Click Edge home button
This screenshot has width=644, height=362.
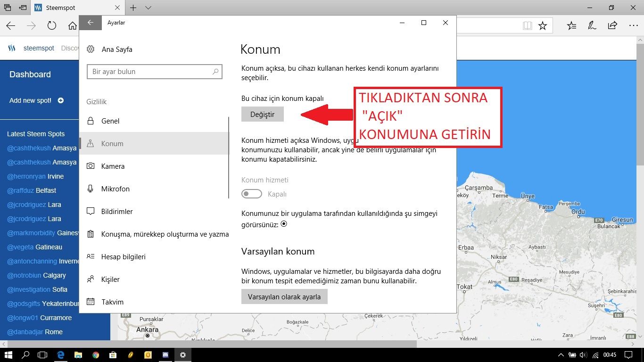(x=72, y=26)
